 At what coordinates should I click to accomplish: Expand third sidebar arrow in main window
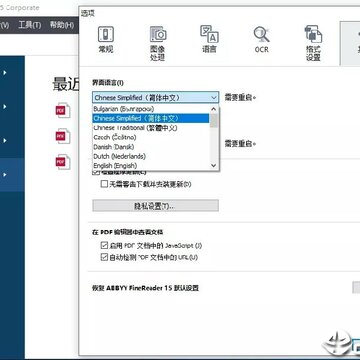coord(5,141)
